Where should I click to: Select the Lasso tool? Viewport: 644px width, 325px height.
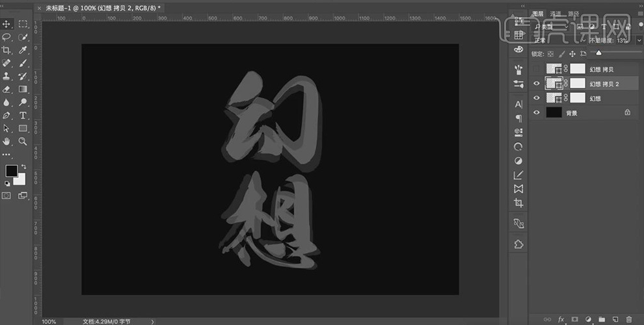pos(6,37)
